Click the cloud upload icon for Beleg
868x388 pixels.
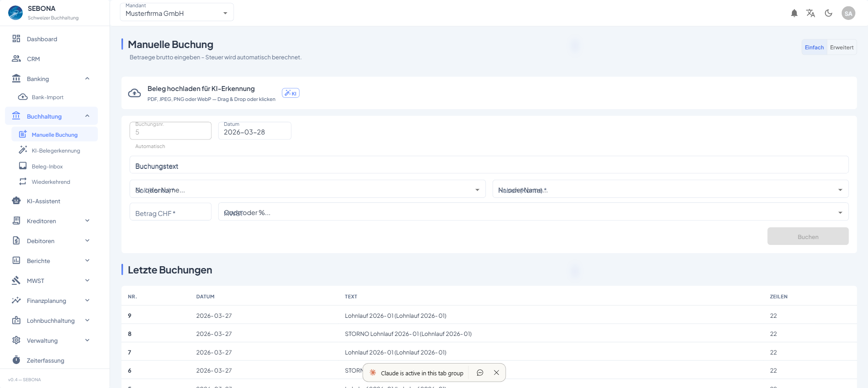tap(134, 93)
